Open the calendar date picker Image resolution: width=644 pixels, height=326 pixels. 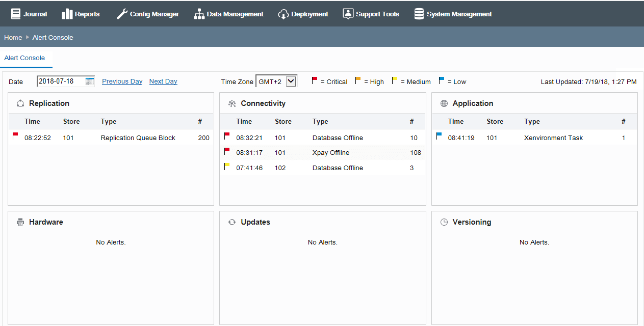[90, 81]
